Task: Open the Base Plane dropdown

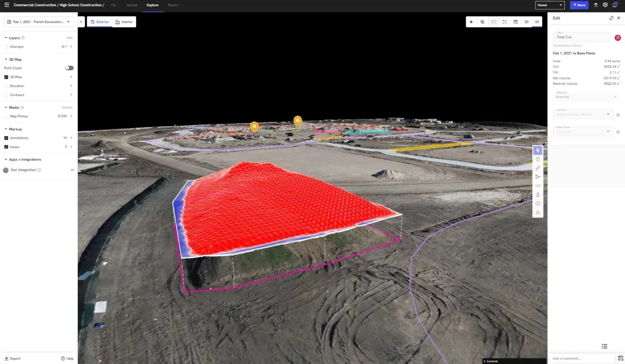Action: 582,131
